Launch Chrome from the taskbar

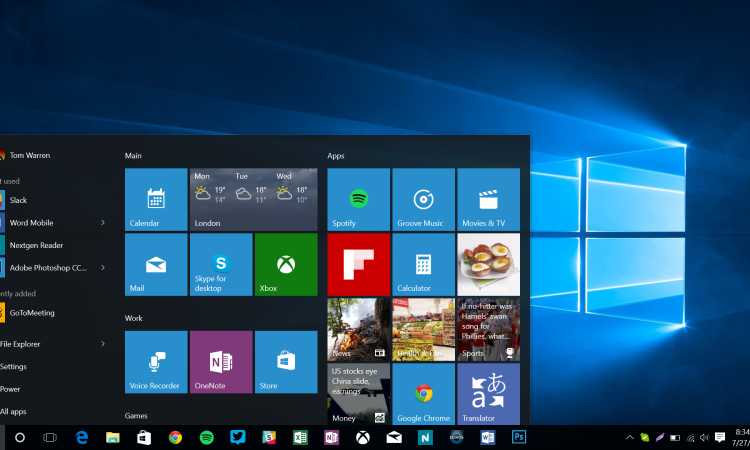[175, 437]
